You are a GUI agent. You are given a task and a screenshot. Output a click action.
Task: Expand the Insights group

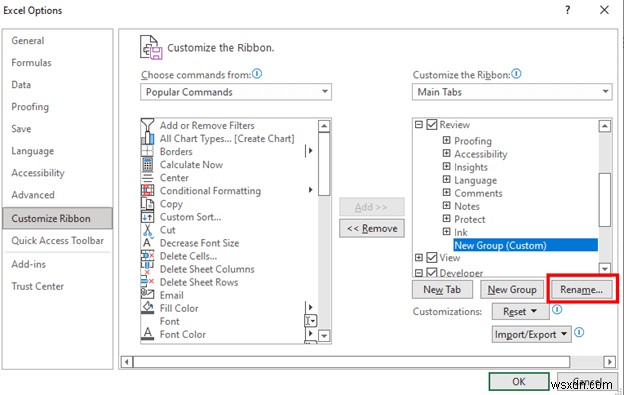(447, 167)
